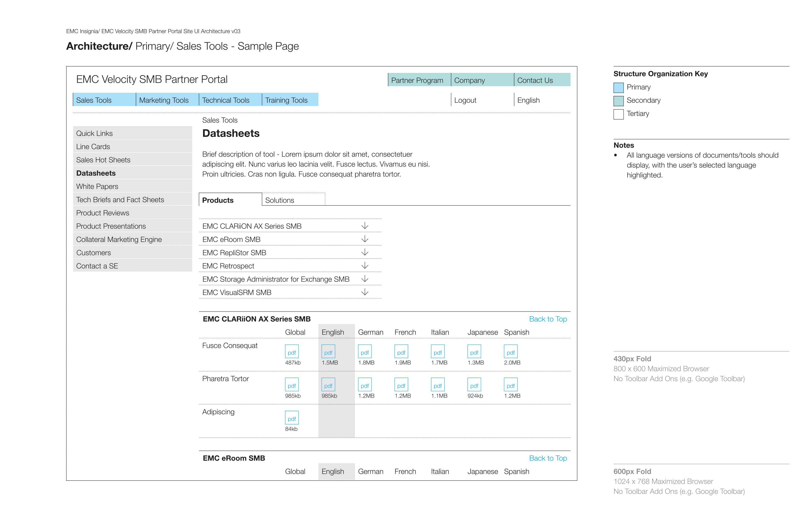The height and width of the screenshot is (525, 812).
Task: Click the Primary blue color swatch in the key
Action: coord(618,88)
